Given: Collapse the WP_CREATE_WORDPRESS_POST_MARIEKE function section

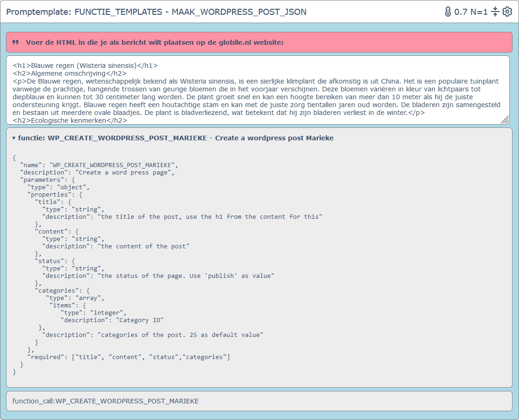Looking at the screenshot, I should [14, 138].
